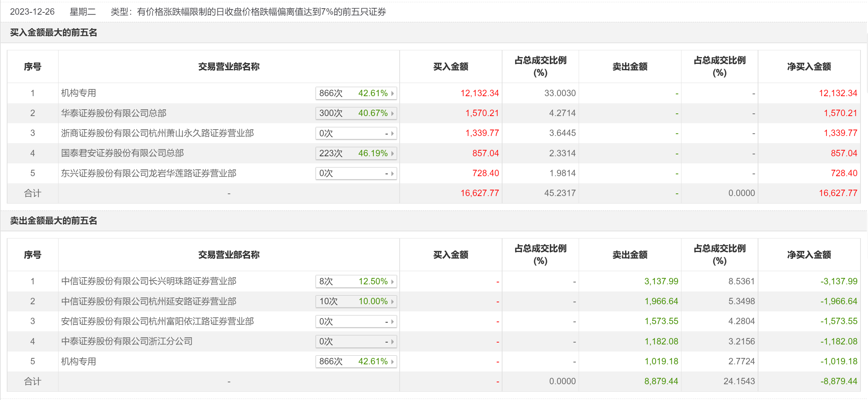Open 华泰证券股份有限公司总部 link

click(x=113, y=113)
